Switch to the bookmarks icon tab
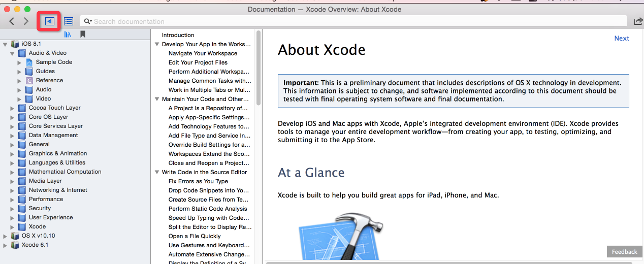This screenshot has height=264, width=644. click(82, 35)
